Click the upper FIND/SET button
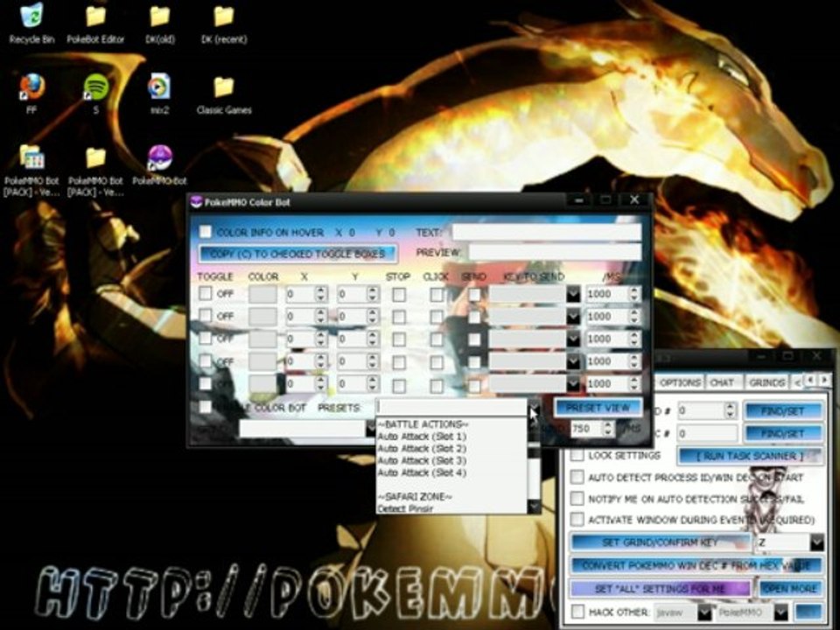 pos(782,411)
